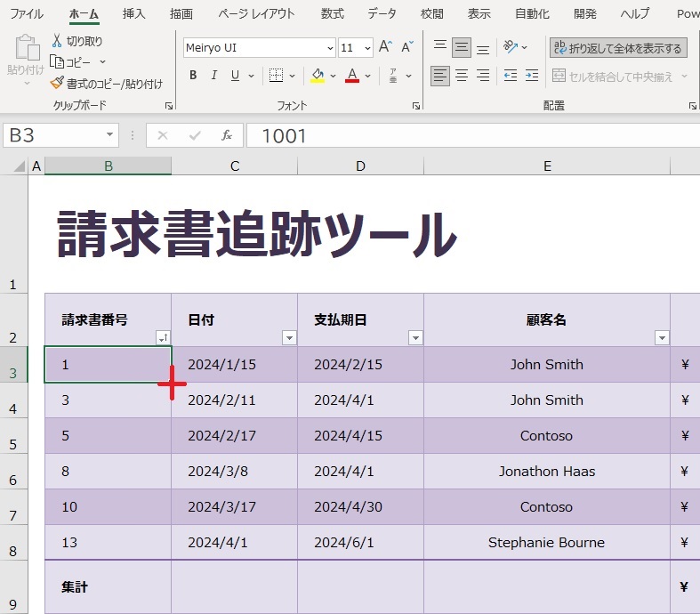The height and width of the screenshot is (614, 700).
Task: Apply borders with the border icon
Action: 277,76
